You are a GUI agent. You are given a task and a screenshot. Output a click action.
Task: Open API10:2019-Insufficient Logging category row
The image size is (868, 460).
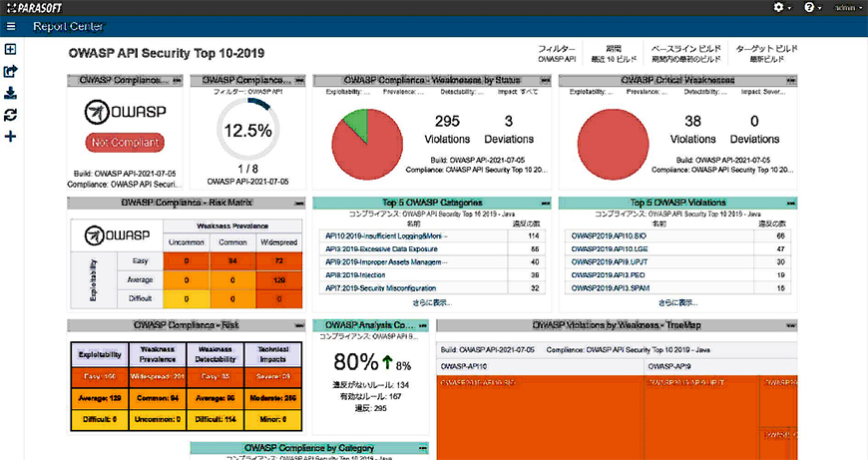[x=432, y=235]
